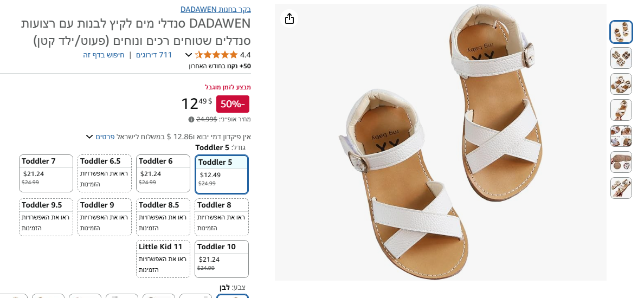Choose the Toddler 7 size option
The image size is (644, 298).
click(46, 173)
